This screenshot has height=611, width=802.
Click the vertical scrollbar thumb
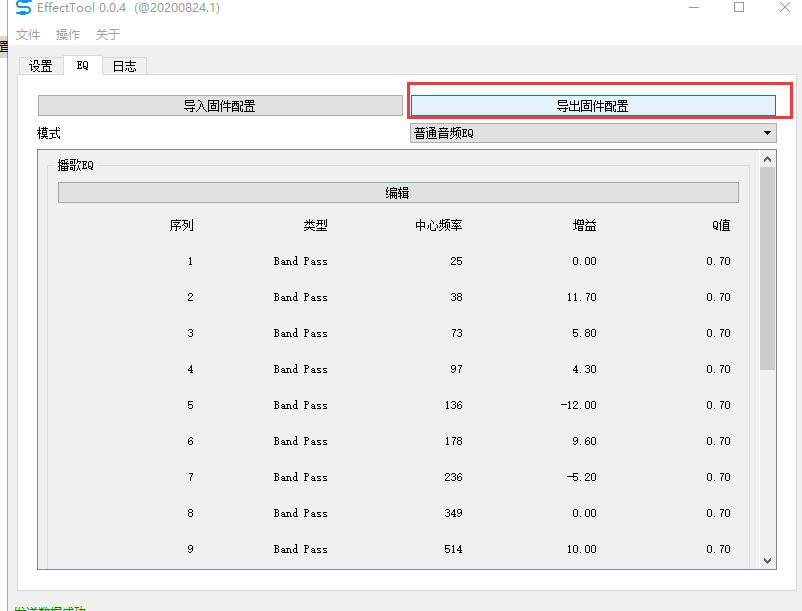tap(767, 268)
